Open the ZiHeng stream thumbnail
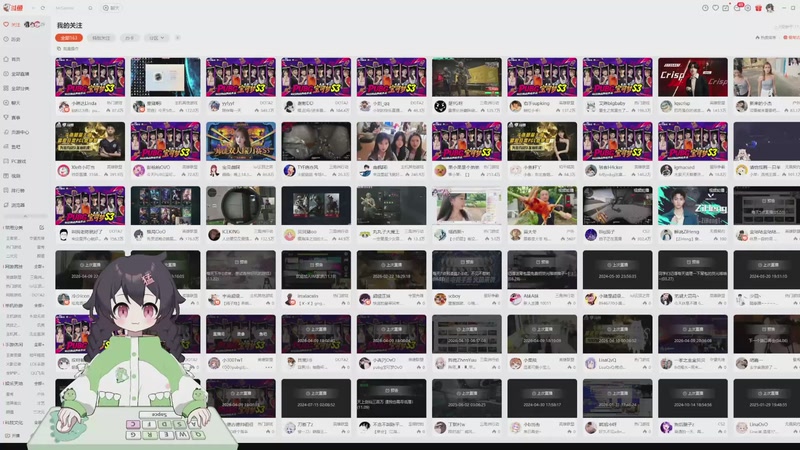The height and width of the screenshot is (450, 800). point(693,206)
